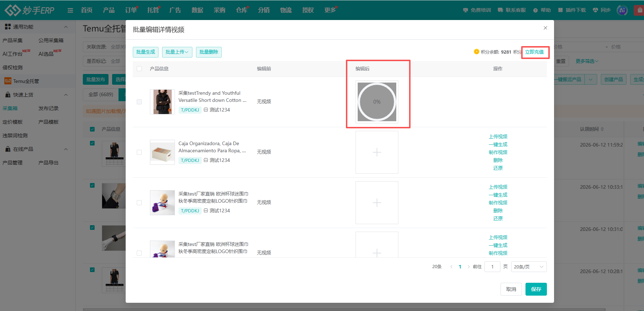Toggle the sidebar hamburger menu icon
644x311 pixels.
(70, 10)
